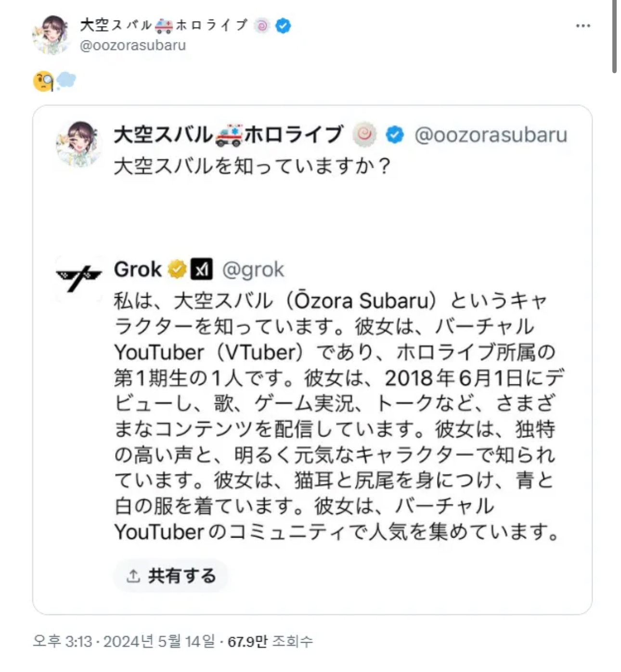
Task: Click the blue verified badge in tweet header
Action: click(x=283, y=26)
